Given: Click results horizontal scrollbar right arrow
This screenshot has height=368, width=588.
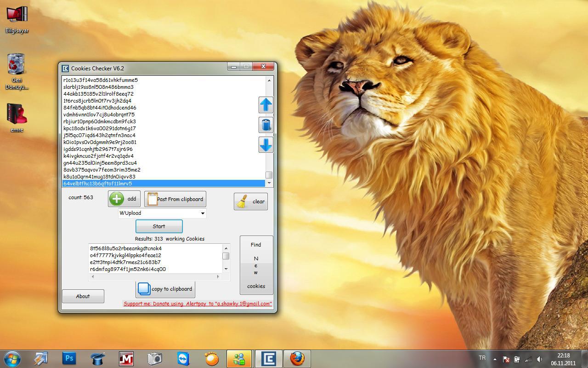Looking at the screenshot, I should pos(218,277).
